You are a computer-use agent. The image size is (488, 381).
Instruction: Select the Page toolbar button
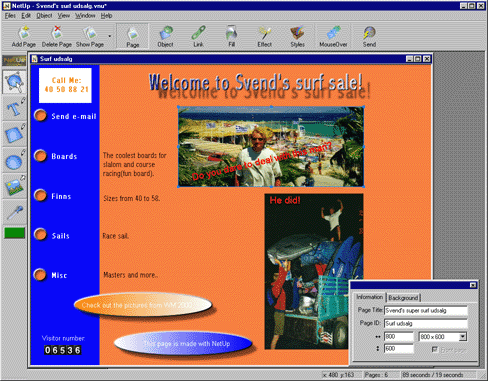pos(132,37)
